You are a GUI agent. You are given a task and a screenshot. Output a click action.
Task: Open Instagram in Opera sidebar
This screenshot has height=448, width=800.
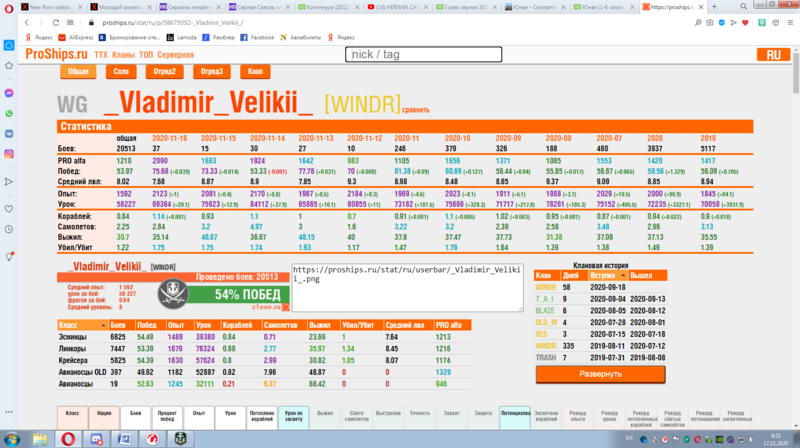(9, 154)
